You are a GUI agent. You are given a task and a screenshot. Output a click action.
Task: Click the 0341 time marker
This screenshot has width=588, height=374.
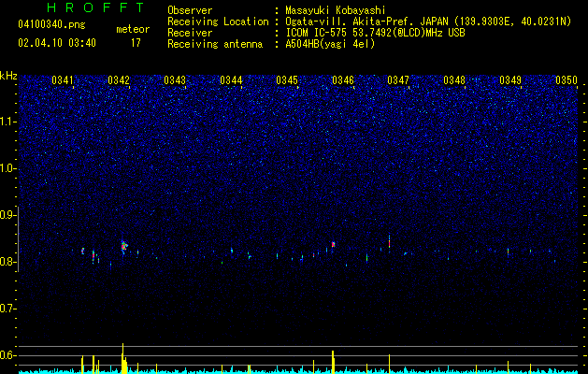click(63, 80)
